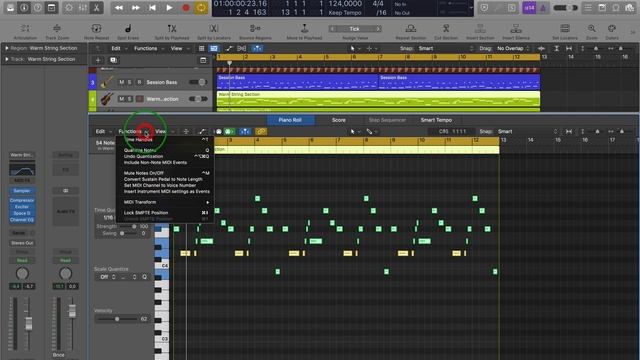
Task: Adjust the piano roll Velocity slider
Action: [x=117, y=319]
